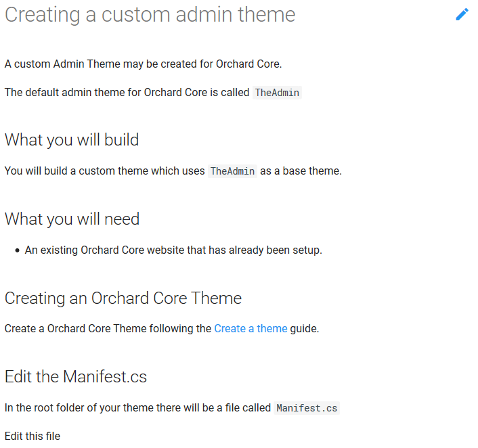Open the Create a theme link
Viewport: 478px width, 448px height.
251,328
